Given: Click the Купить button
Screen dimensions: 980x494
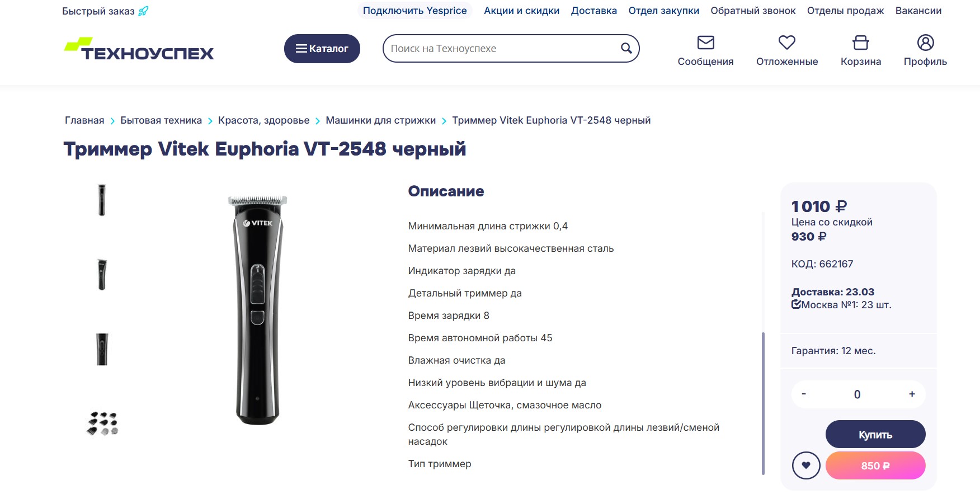Looking at the screenshot, I should tap(875, 434).
